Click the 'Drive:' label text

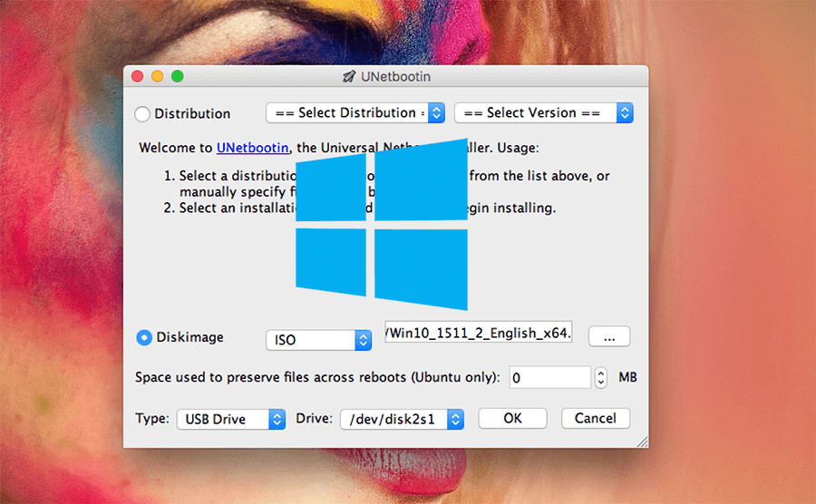[314, 418]
